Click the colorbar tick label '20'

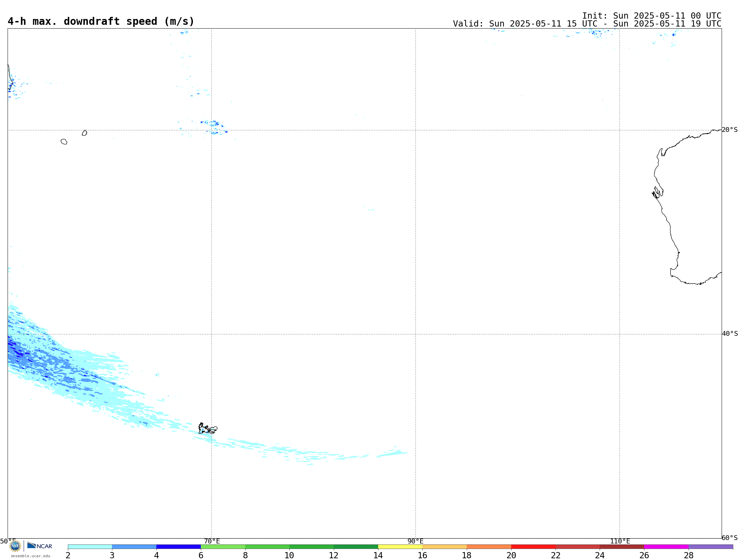pyautogui.click(x=511, y=555)
